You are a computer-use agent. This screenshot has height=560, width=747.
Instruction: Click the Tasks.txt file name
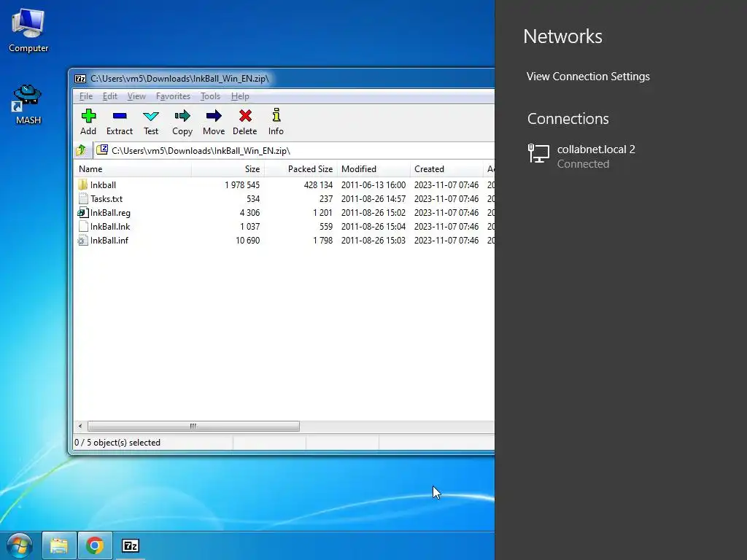(107, 198)
